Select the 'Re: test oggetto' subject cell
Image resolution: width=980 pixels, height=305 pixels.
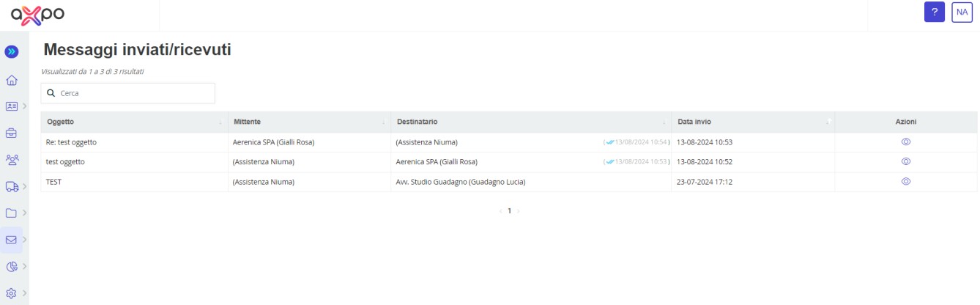(x=135, y=142)
